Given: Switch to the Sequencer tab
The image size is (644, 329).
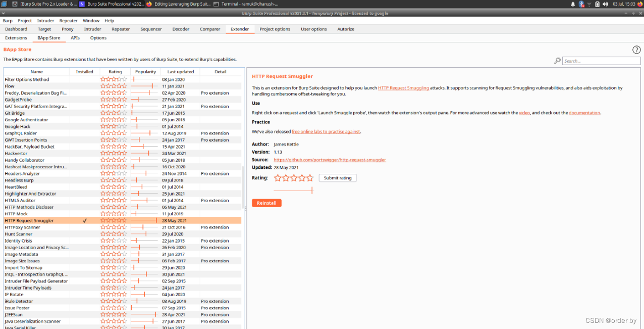Looking at the screenshot, I should (151, 29).
